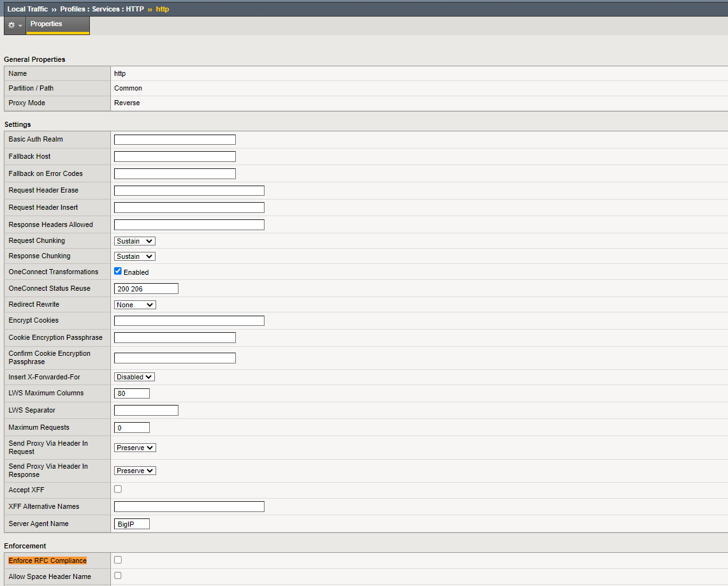
Task: Expand Send Proxy Via Header In Response dropdown
Action: [x=135, y=471]
